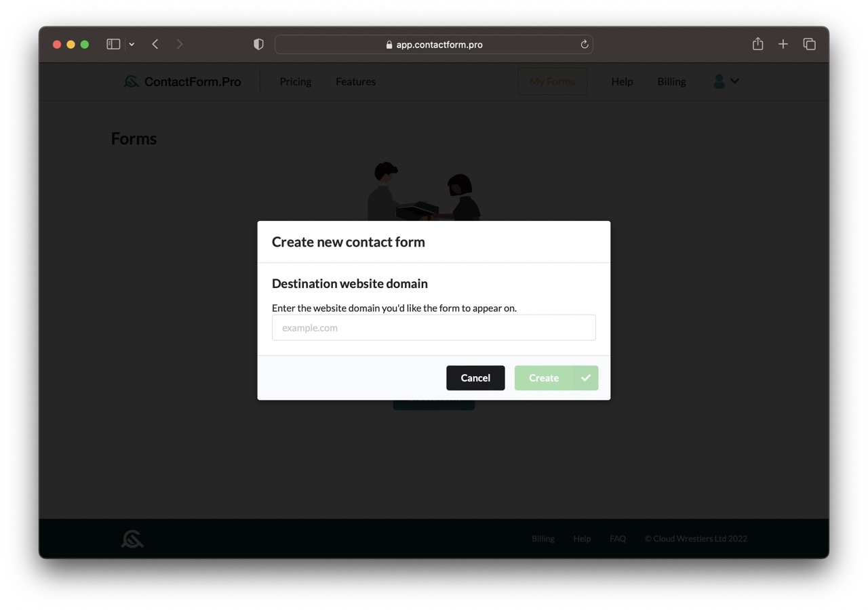
Task: Click the example.com domain input field
Action: coord(433,327)
